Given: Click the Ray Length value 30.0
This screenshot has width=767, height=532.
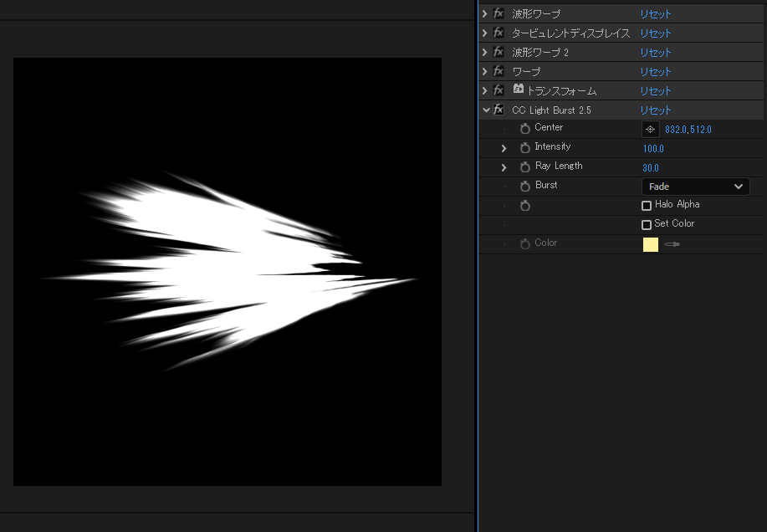Looking at the screenshot, I should [651, 168].
